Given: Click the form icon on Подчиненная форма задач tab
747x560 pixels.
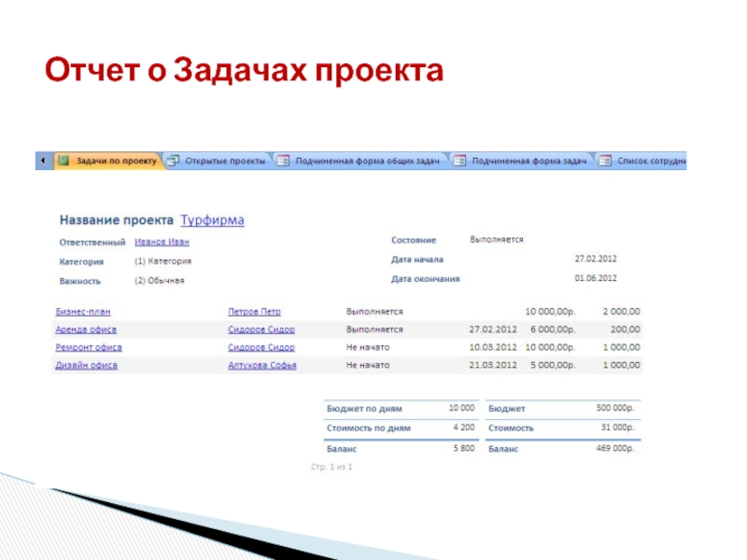Looking at the screenshot, I should (x=459, y=161).
